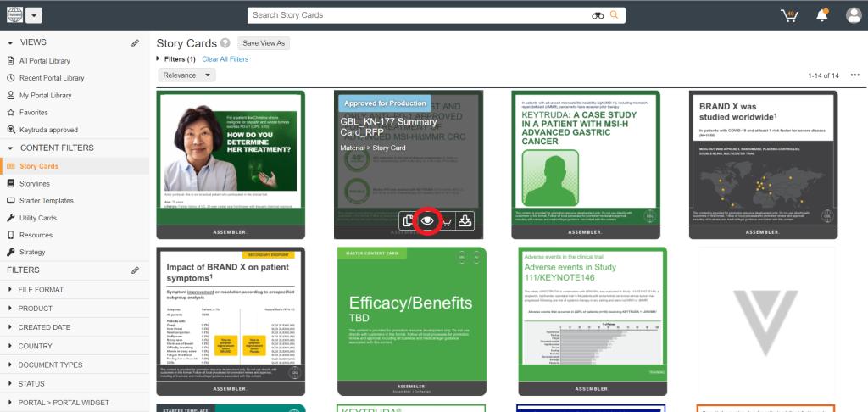Open the KEYTRUDA MSI-H gastric cancer case study card
The image size is (868, 412).
click(x=586, y=164)
